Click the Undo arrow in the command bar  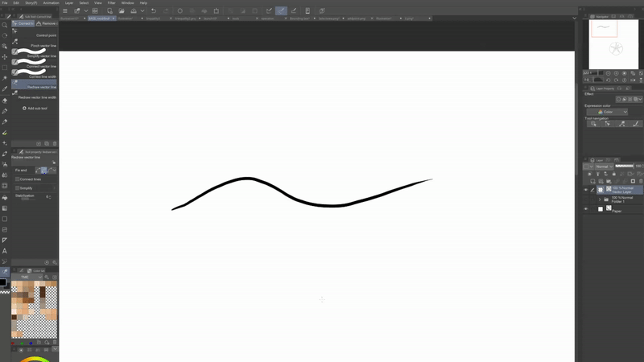[154, 11]
